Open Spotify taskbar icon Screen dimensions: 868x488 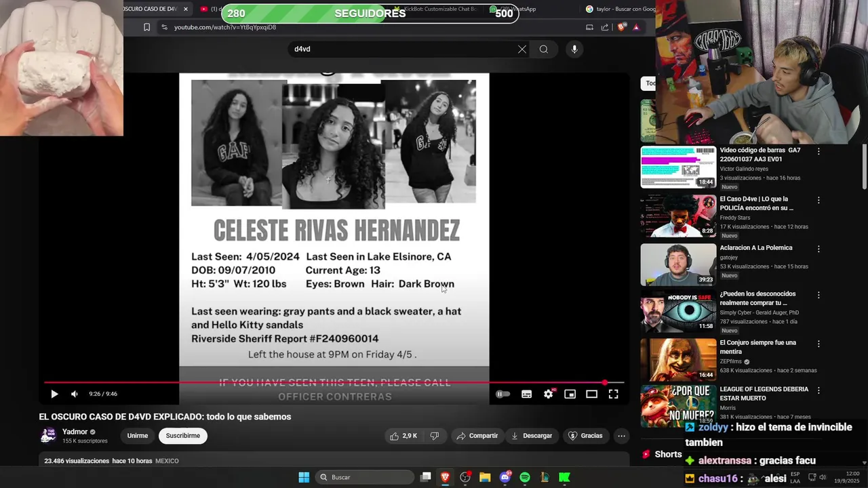525,477
